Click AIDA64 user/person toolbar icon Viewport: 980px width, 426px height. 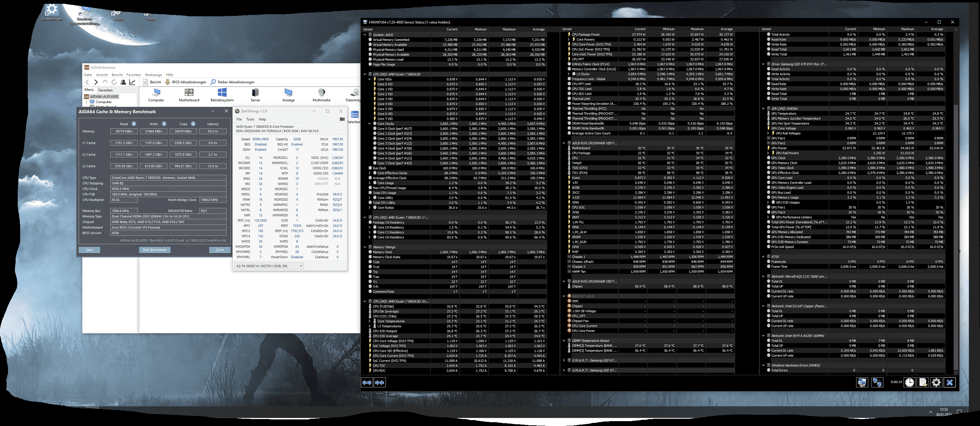(x=123, y=82)
